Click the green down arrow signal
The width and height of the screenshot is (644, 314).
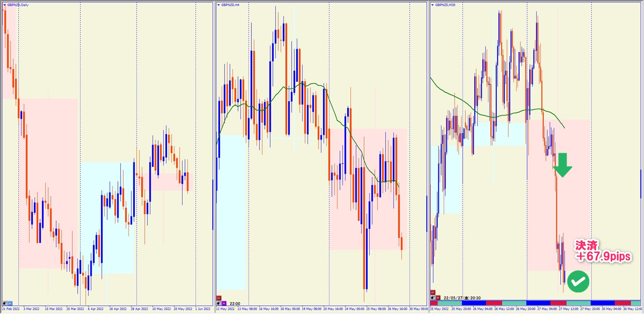(x=562, y=165)
